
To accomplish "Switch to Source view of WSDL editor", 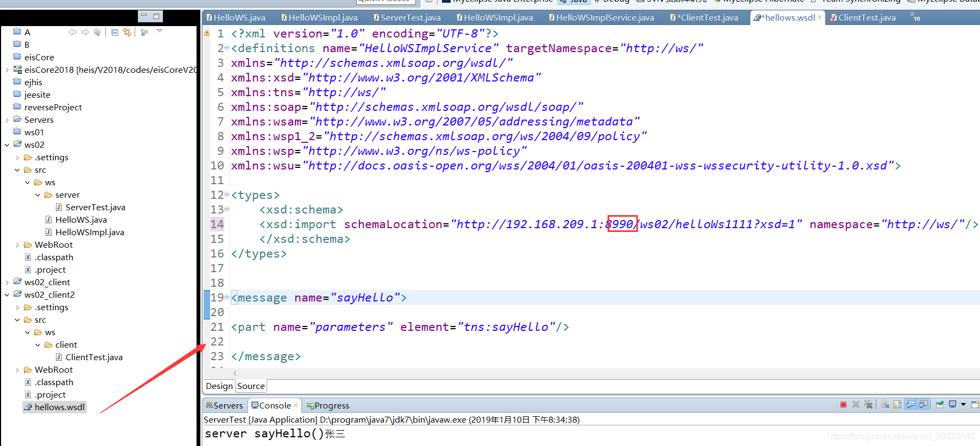I will click(251, 386).
